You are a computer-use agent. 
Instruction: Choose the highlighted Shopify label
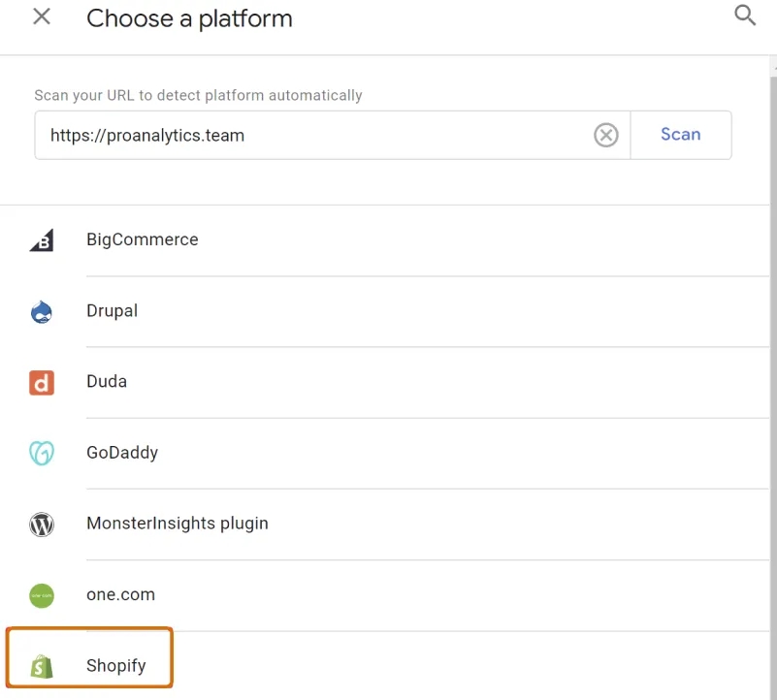tap(116, 665)
